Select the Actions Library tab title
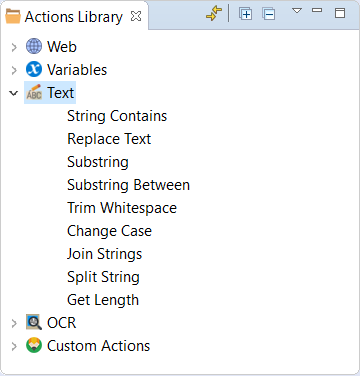360x376 pixels. [x=74, y=17]
